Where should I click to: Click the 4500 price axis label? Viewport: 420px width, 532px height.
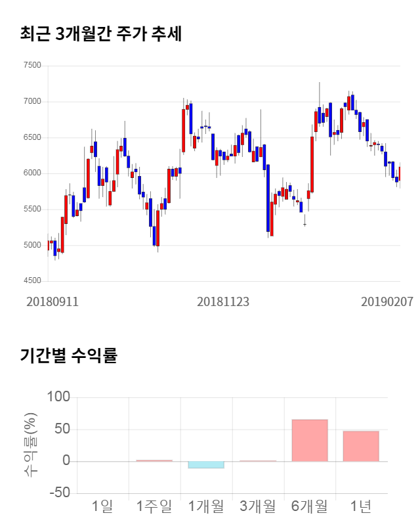point(31,281)
